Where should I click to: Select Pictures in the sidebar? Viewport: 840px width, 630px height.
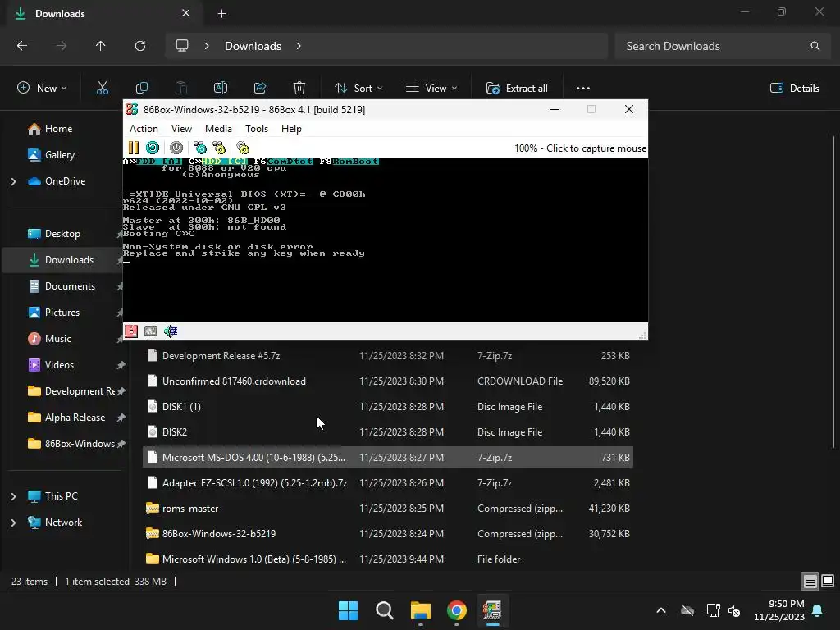coord(62,313)
